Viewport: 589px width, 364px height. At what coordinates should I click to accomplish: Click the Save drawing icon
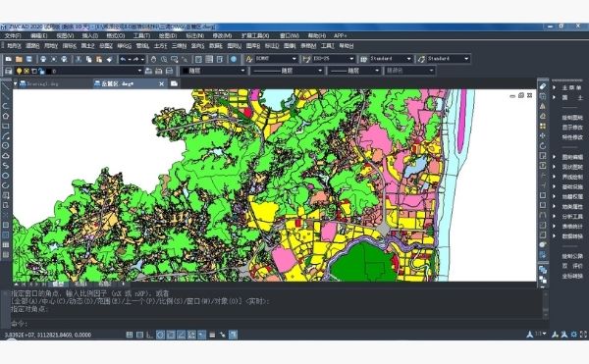(28, 59)
